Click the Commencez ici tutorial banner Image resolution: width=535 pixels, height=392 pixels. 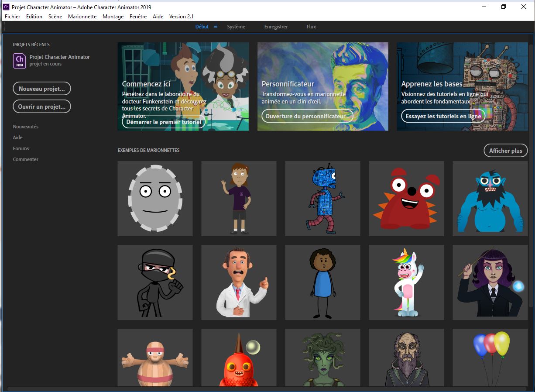point(183,86)
